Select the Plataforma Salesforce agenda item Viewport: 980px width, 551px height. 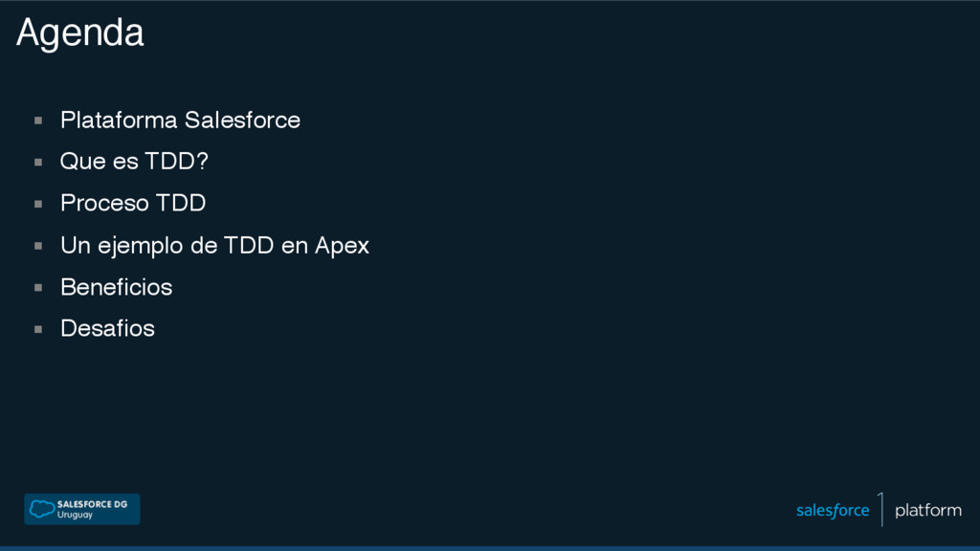[x=180, y=120]
